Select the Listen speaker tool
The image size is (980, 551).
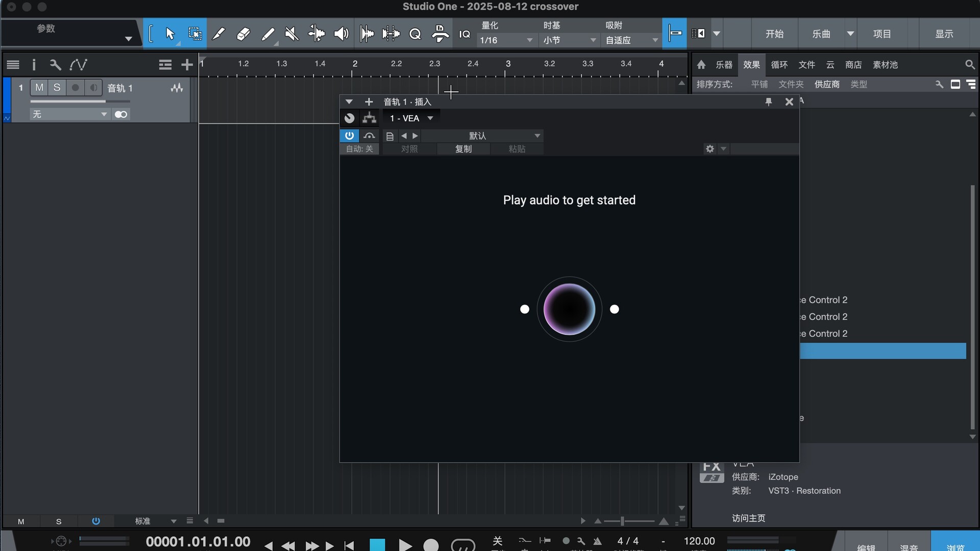click(341, 34)
